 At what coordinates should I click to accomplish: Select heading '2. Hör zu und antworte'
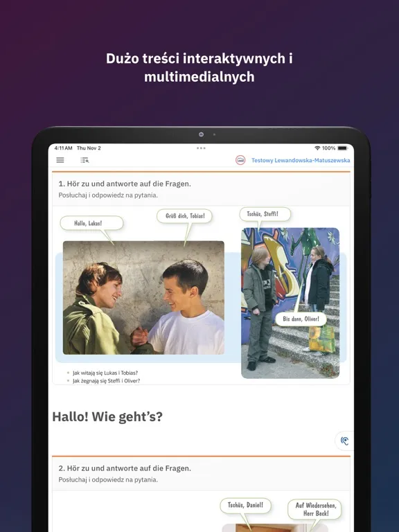(125, 468)
